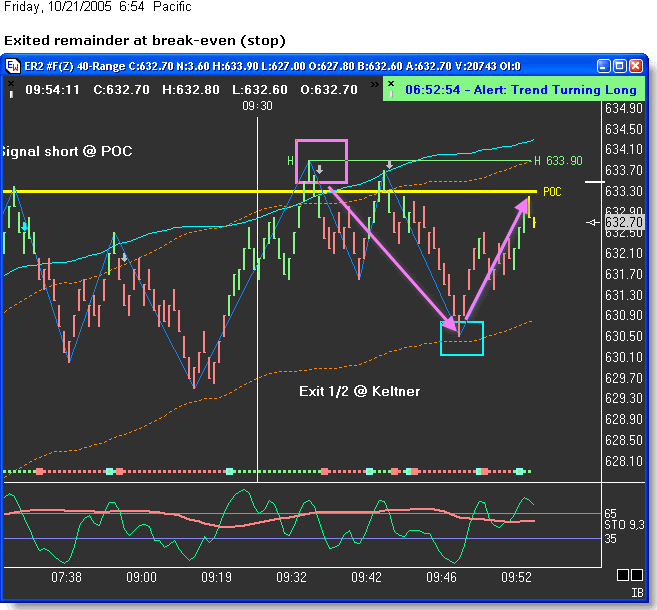Click the IB label in bottom corner

pyautogui.click(x=636, y=593)
